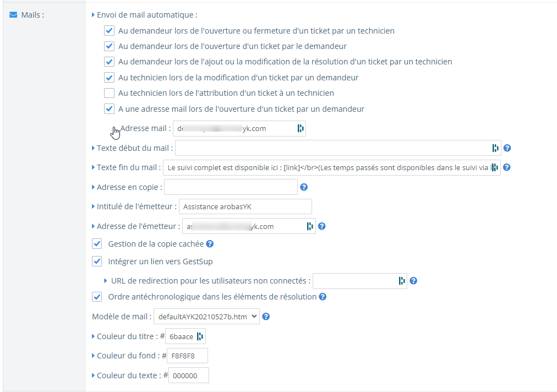
Task: Click the Couleur du fond hex field
Action: coord(188,356)
